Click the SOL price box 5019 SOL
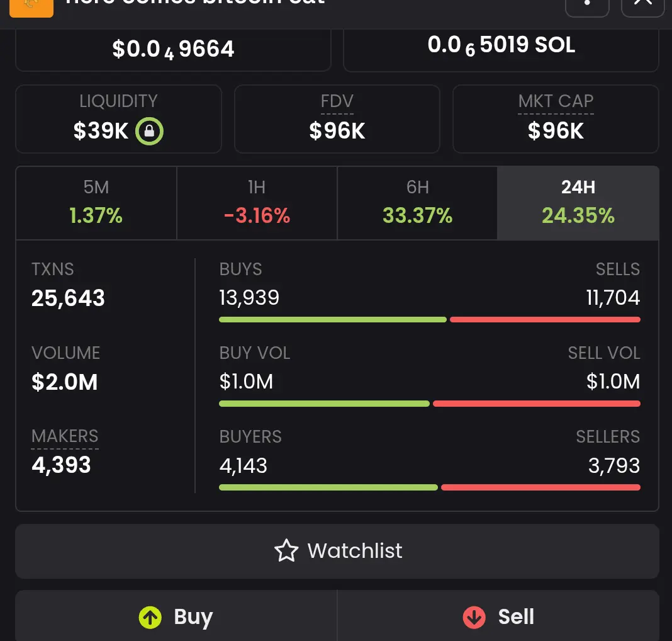 (x=501, y=49)
